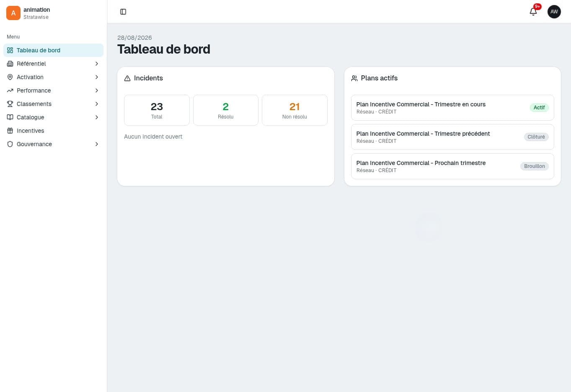The width and height of the screenshot is (571, 392).
Task: Click the Plans actifs people icon
Action: pos(354,78)
